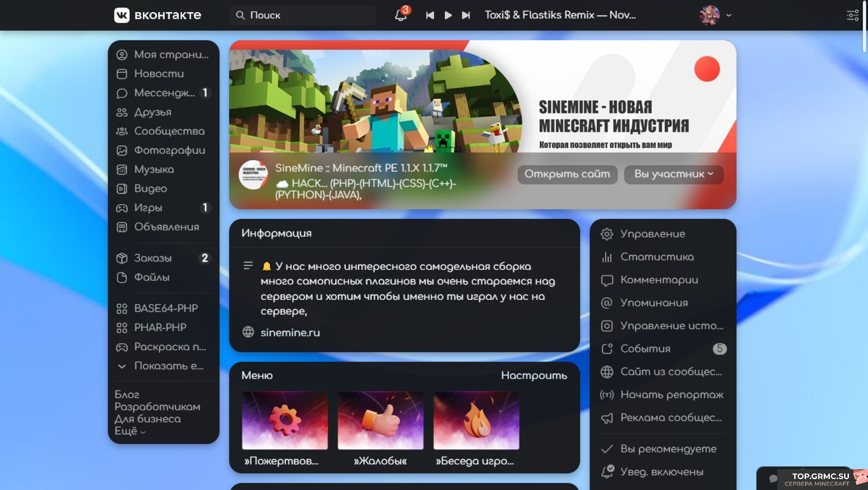Toggle Увед. включены notifications
This screenshot has height=490, width=868.
point(663,472)
